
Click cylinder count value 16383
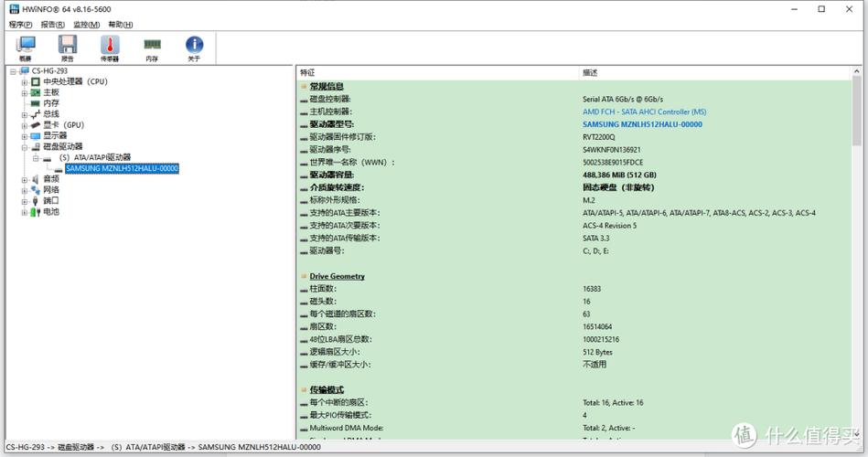click(591, 289)
